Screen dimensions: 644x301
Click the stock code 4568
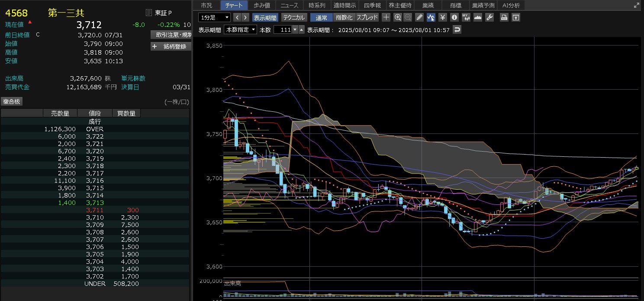(16, 13)
